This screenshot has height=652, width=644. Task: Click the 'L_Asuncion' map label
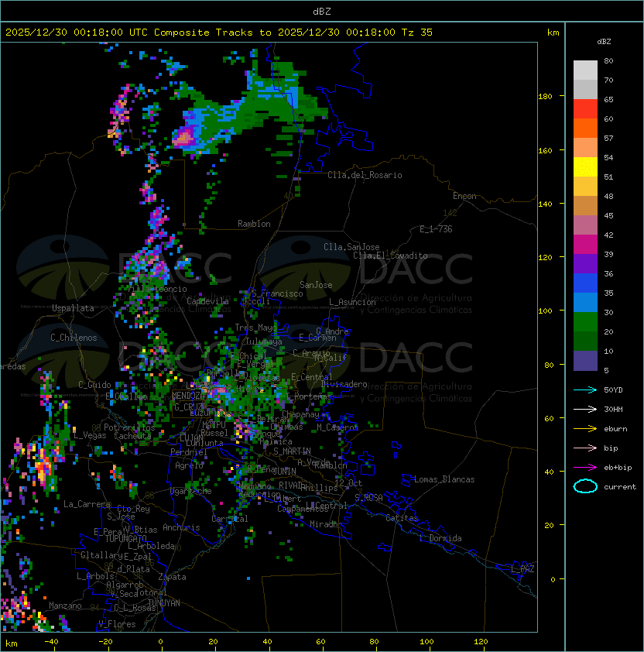pyautogui.click(x=352, y=302)
